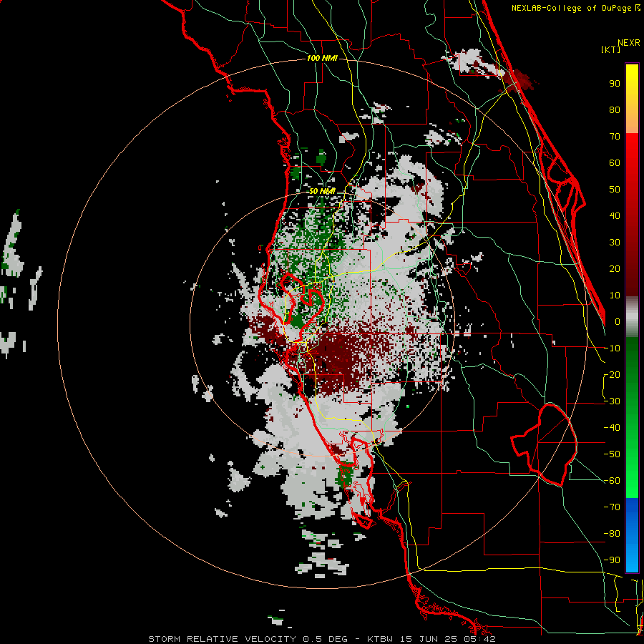This screenshot has height=644, width=644.
Task: Select the 0 value on velocity scale
Action: pos(618,322)
